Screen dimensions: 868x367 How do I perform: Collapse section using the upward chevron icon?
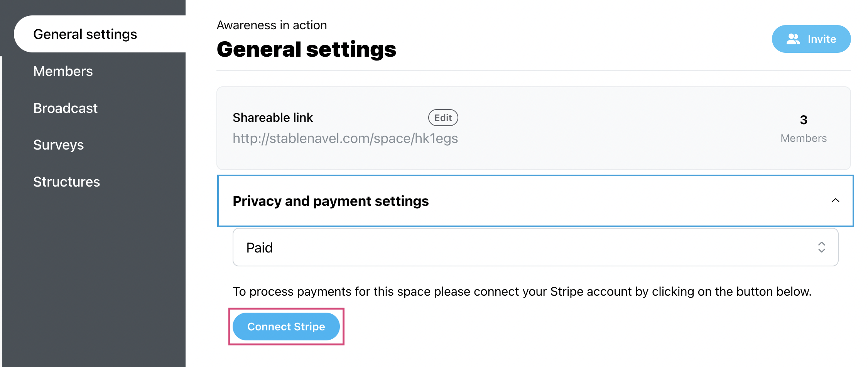(x=836, y=200)
